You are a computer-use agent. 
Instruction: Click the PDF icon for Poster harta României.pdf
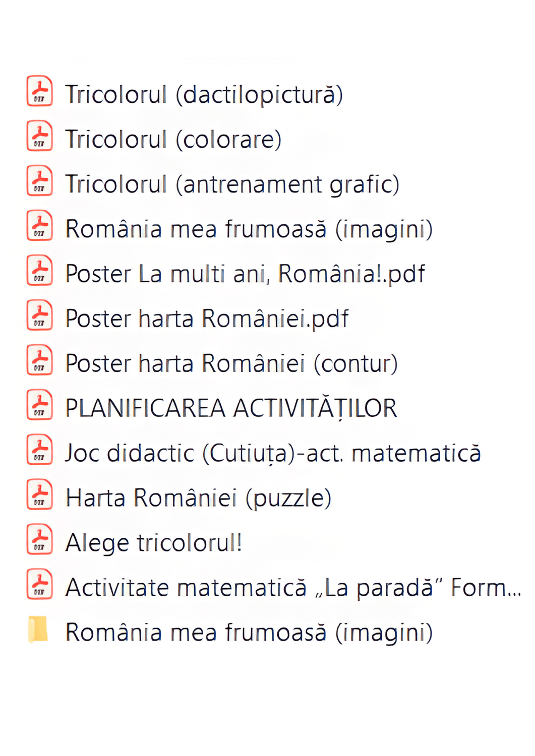coord(39,316)
